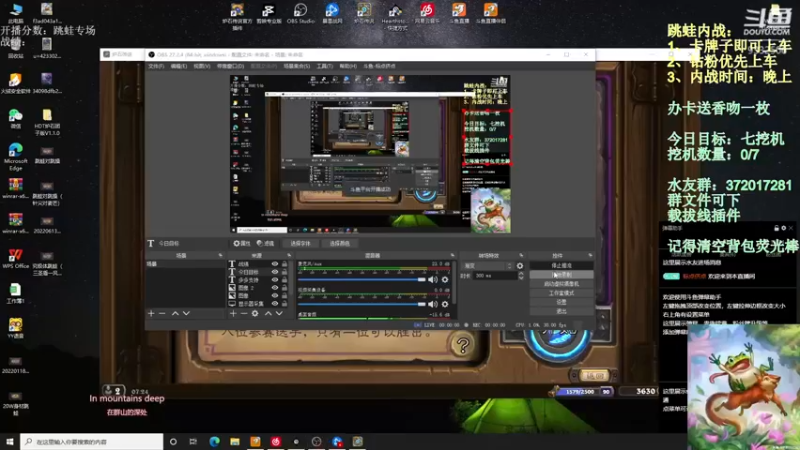800x450 pixels.
Task: Open danmaku helper panel settings icon
Action: pyautogui.click(x=784, y=228)
